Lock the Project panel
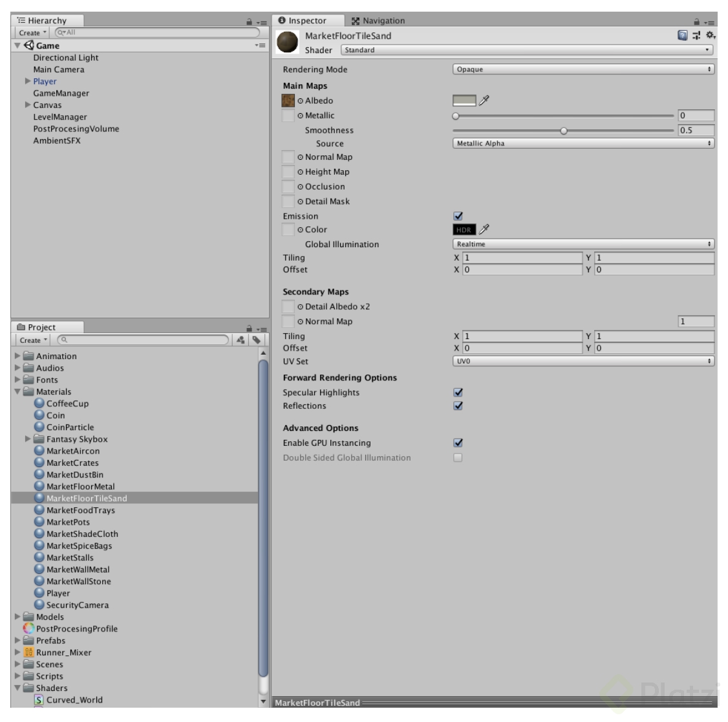 click(x=249, y=328)
